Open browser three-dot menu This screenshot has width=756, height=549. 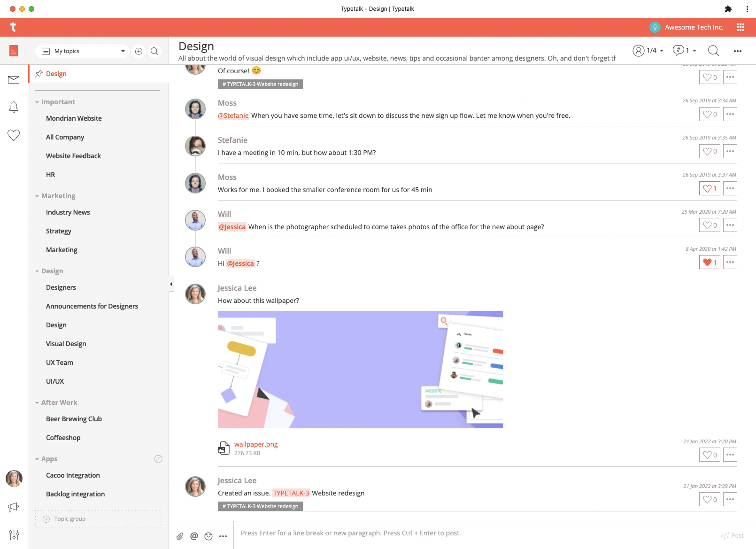(747, 9)
